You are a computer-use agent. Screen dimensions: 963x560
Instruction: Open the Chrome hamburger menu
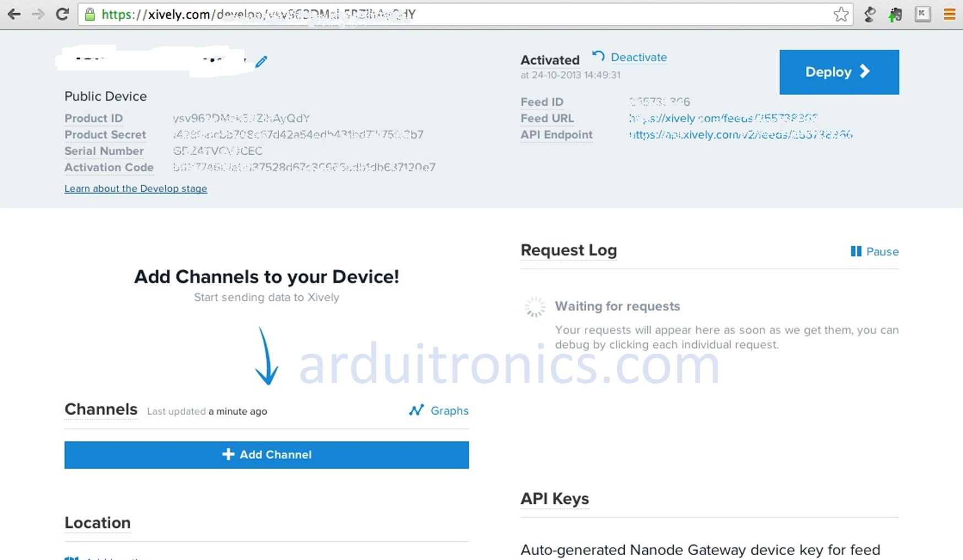click(x=949, y=14)
